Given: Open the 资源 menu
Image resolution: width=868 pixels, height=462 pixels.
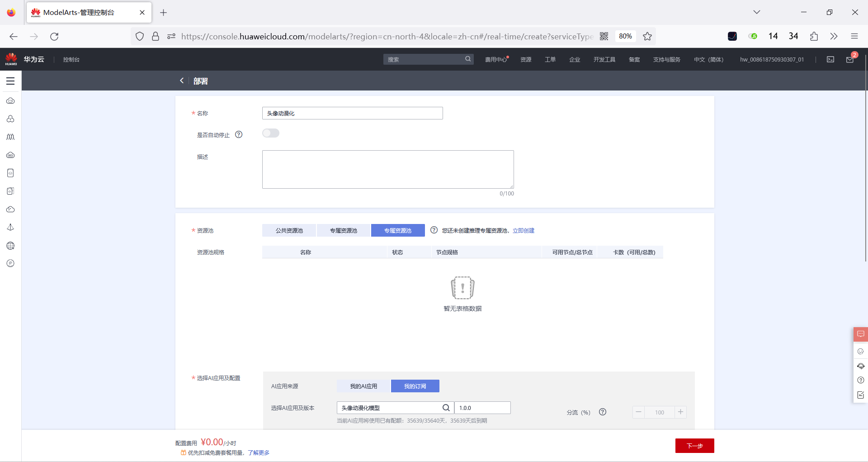Looking at the screenshot, I should (526, 59).
